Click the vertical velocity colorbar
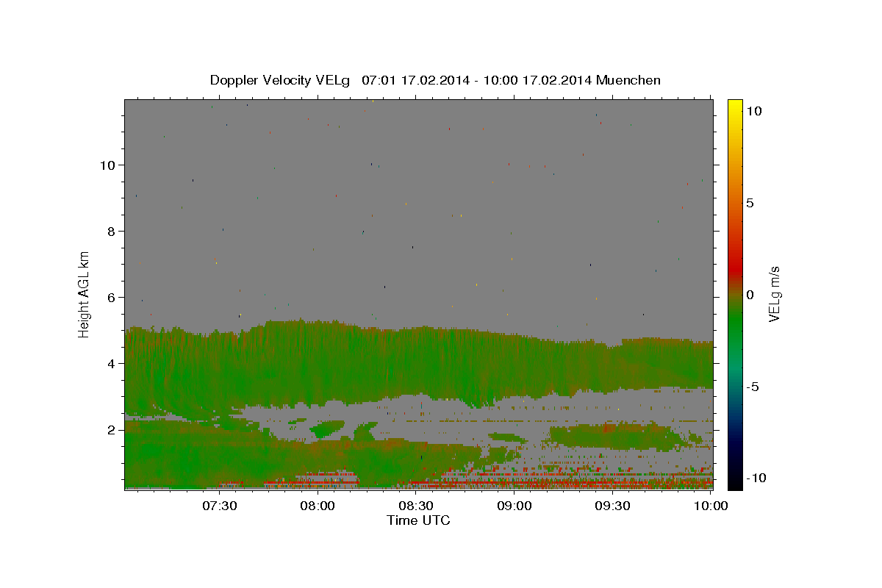Viewport: 882px width, 588px height. [734, 294]
